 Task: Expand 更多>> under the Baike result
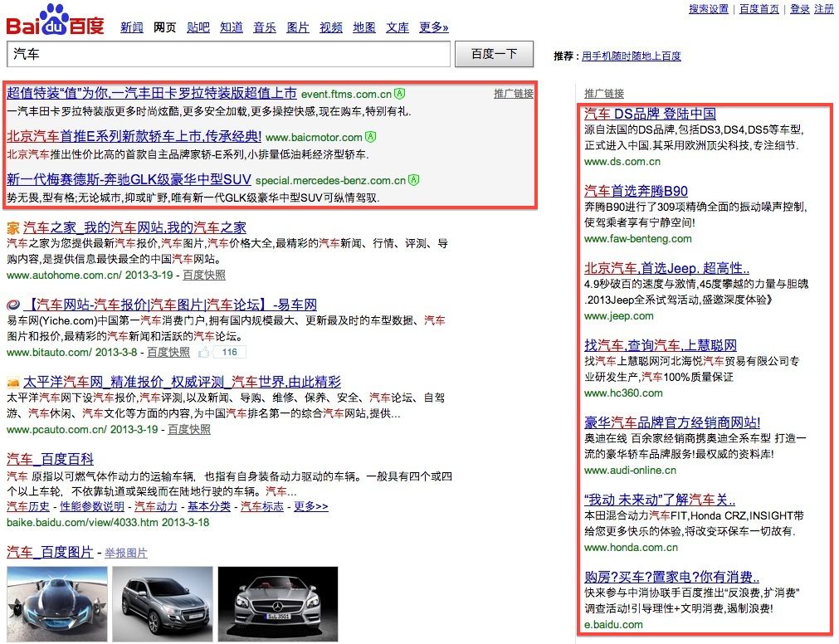point(311,506)
